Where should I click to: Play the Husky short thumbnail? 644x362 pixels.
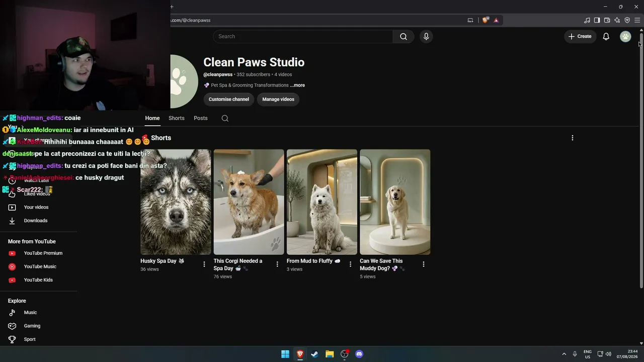[x=176, y=202]
